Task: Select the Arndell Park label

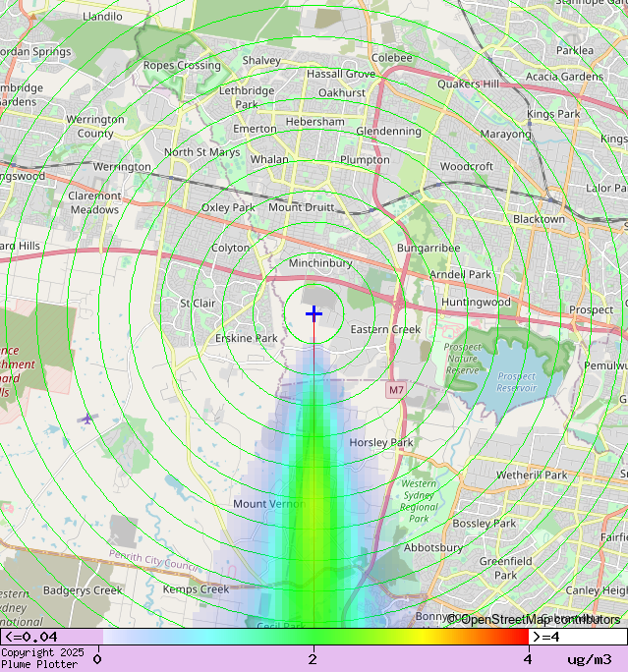Action: 460,274
